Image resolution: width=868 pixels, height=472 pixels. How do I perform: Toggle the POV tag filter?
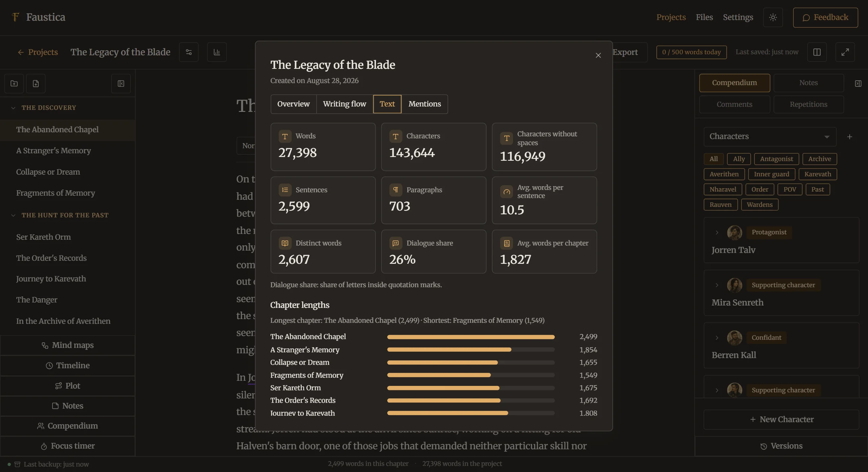[790, 190]
